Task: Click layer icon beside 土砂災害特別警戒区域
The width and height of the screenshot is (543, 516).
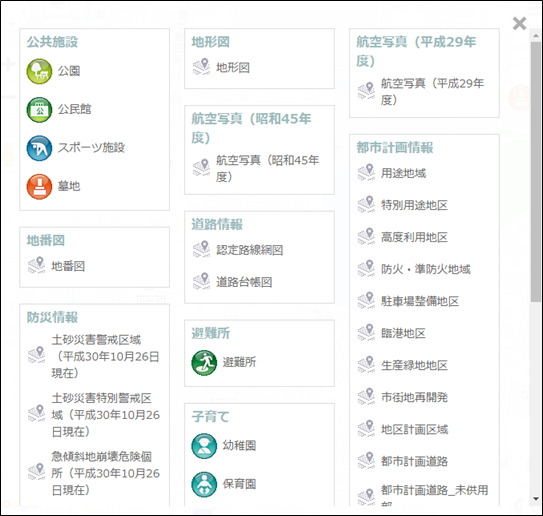Action: tap(36, 413)
